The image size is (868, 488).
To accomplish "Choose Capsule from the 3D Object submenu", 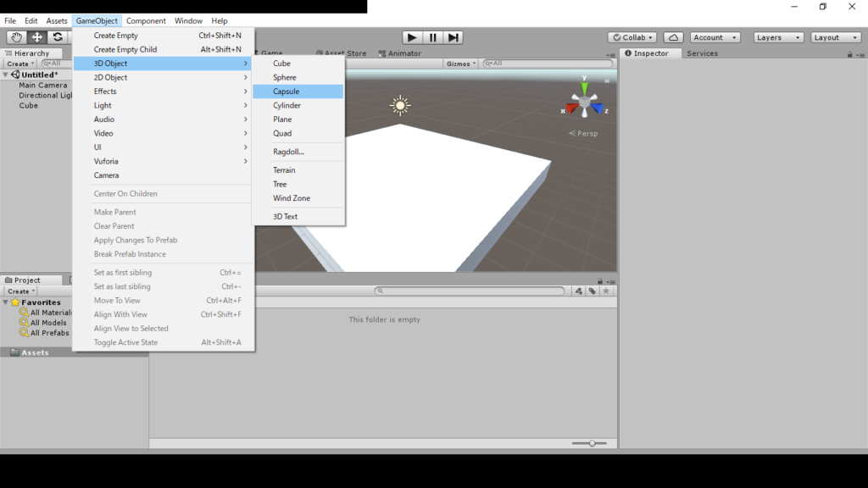I will coord(287,91).
